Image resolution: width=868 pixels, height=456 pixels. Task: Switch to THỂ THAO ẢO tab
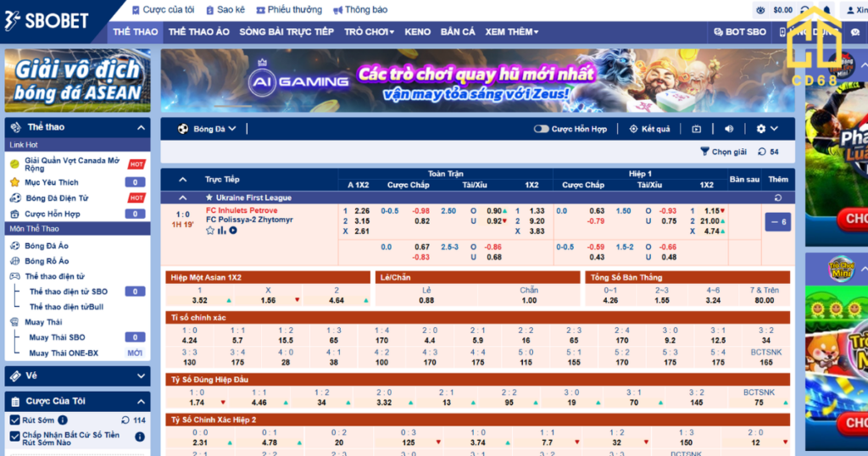[x=198, y=32]
